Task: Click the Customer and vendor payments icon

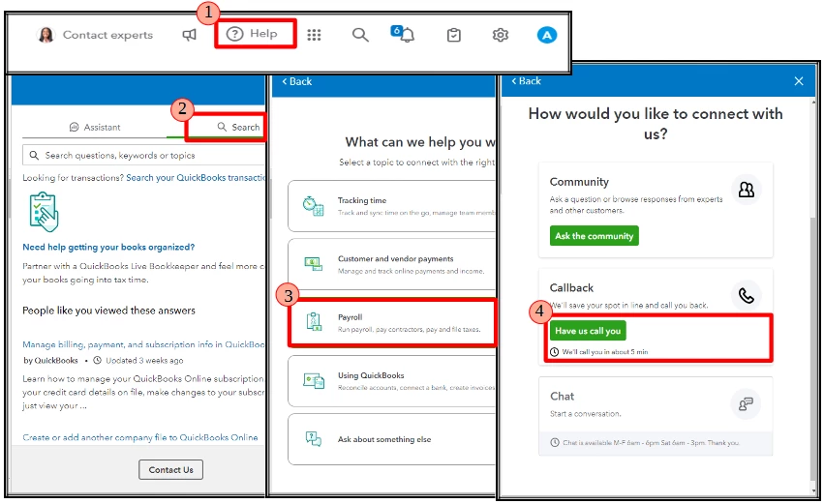Action: (313, 263)
